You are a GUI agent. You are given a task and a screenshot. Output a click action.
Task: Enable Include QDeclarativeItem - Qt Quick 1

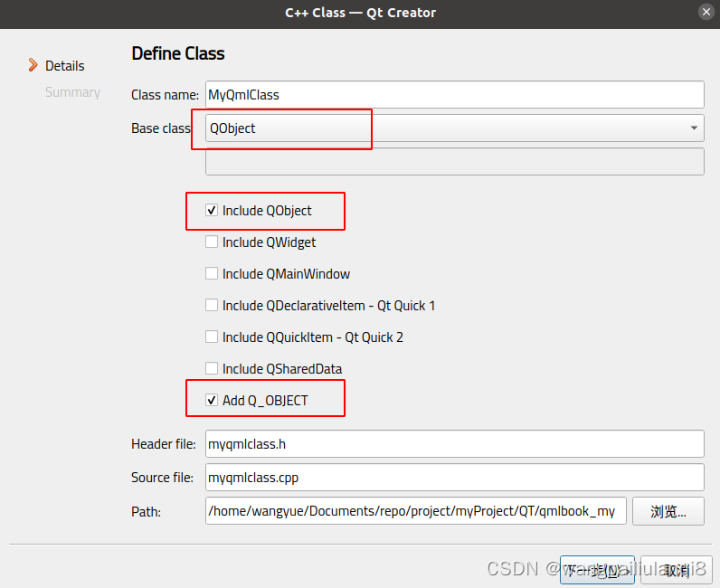pyautogui.click(x=212, y=306)
